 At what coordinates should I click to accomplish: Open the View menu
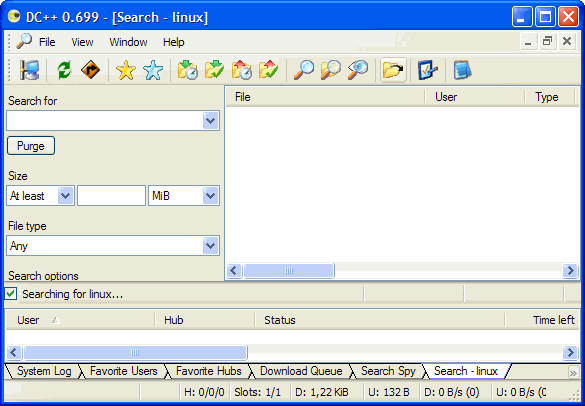(x=82, y=42)
